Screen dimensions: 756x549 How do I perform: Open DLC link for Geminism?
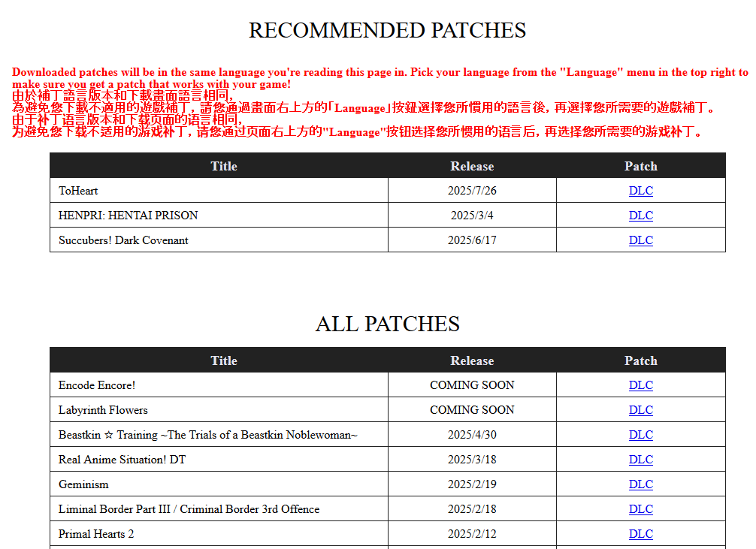(641, 484)
